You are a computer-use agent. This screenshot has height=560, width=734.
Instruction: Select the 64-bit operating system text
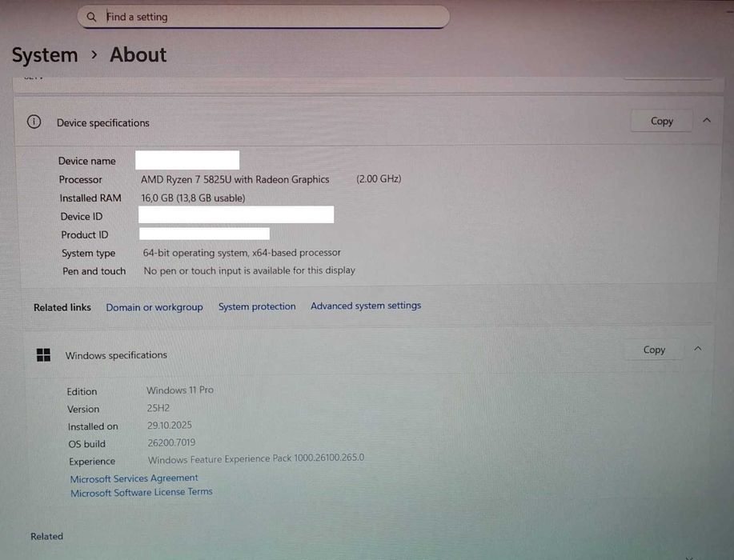click(x=242, y=253)
